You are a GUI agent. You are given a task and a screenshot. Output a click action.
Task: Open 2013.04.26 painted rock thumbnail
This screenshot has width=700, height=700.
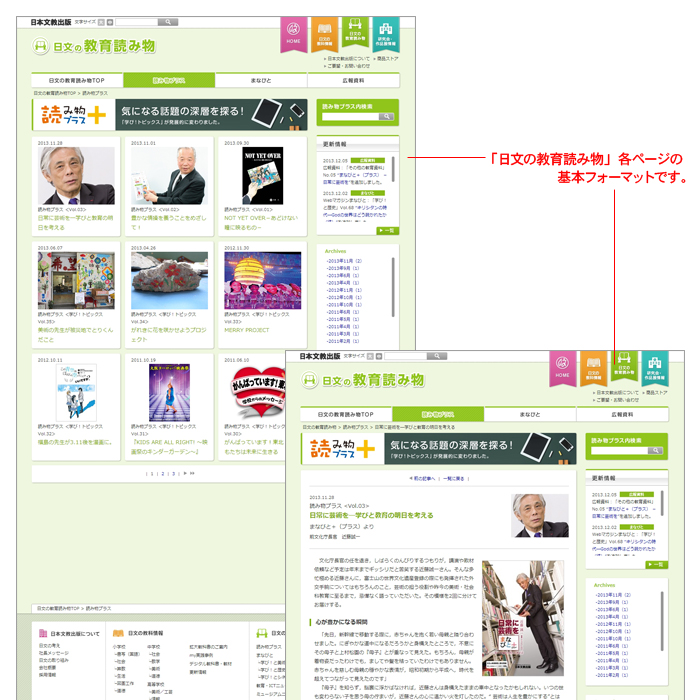169,280
